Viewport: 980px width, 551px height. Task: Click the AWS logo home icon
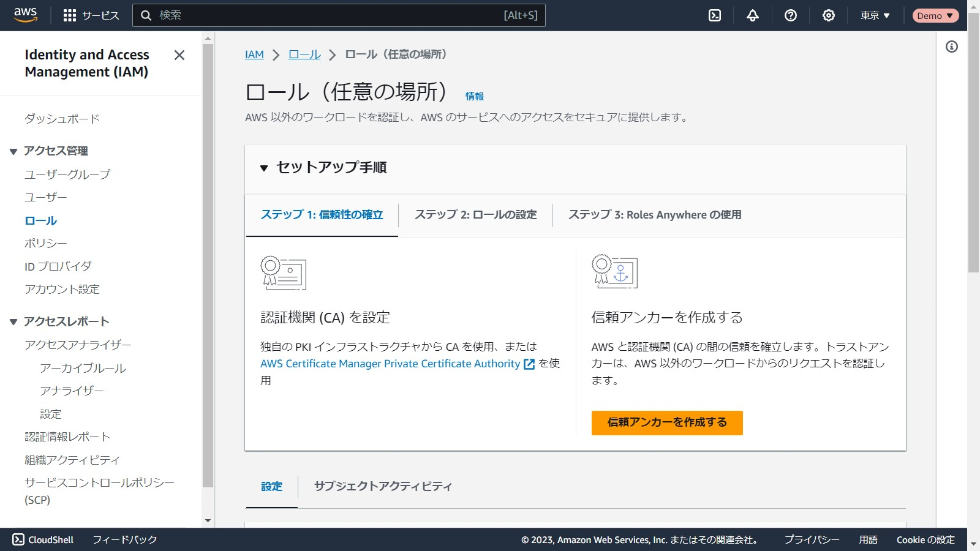(x=26, y=15)
